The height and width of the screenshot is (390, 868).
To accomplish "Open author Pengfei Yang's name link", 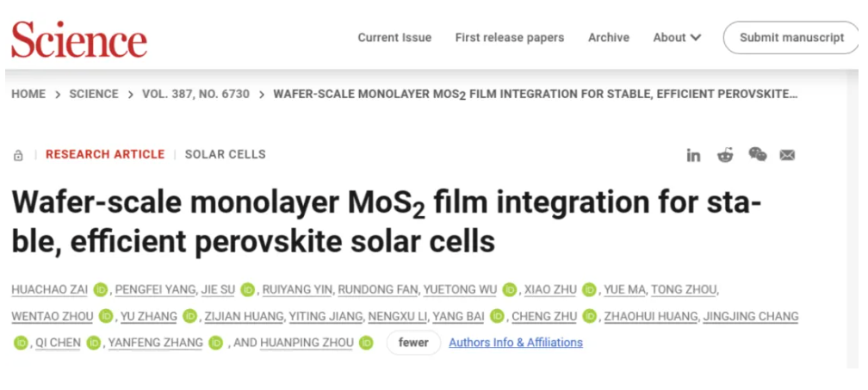I will 155,289.
